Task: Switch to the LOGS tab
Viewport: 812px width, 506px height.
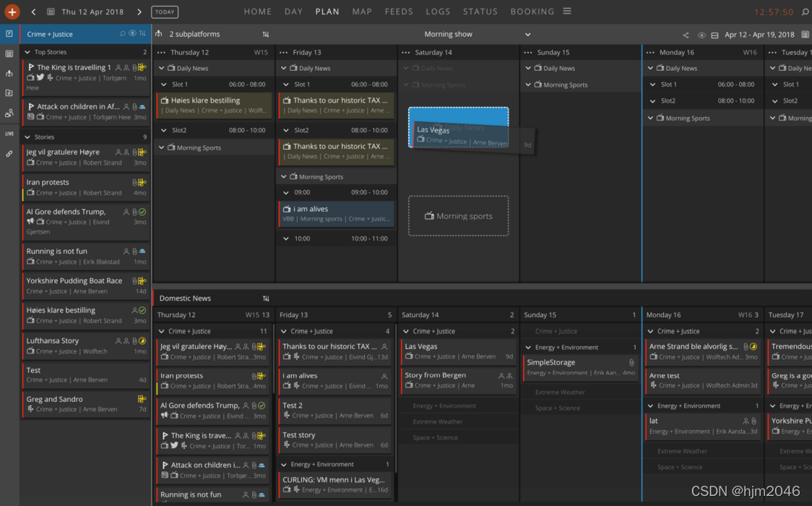Action: 438,12
